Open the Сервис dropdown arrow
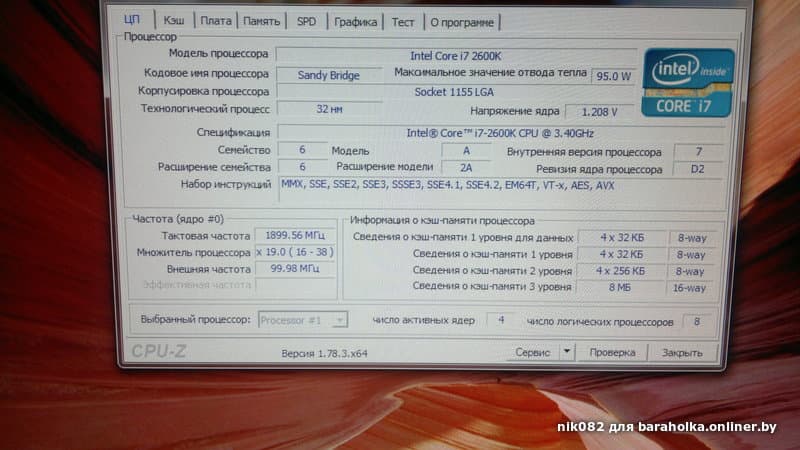800x450 pixels. point(567,352)
